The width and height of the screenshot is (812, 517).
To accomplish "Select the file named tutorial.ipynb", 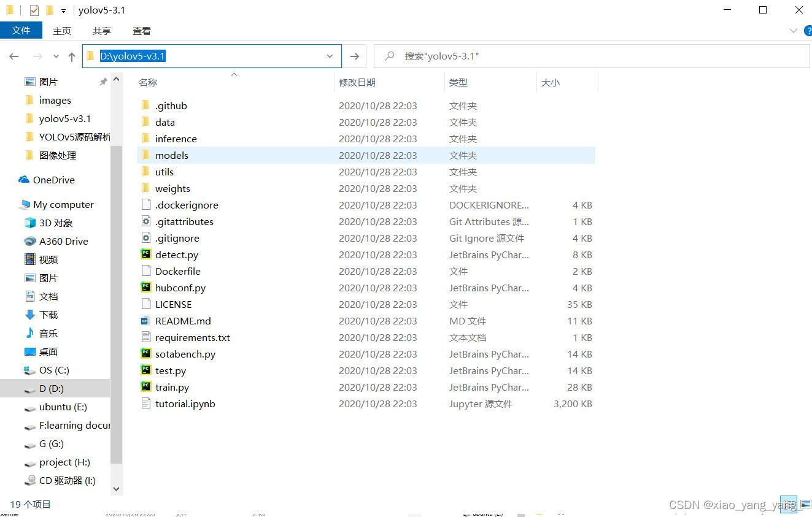I will click(x=185, y=404).
